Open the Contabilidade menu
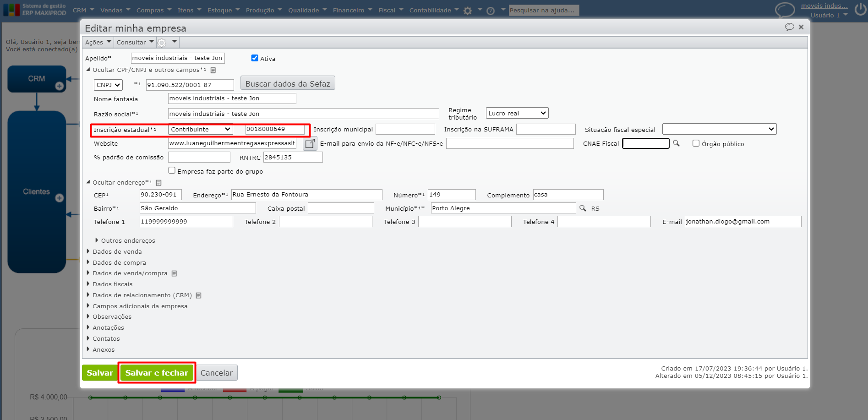The height and width of the screenshot is (420, 868). pos(434,10)
